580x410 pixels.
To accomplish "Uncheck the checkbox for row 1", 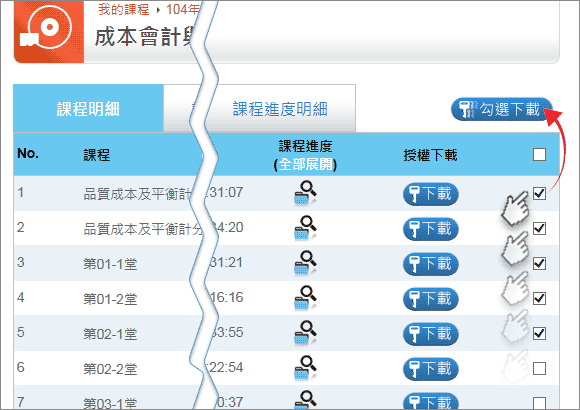I will (x=539, y=193).
